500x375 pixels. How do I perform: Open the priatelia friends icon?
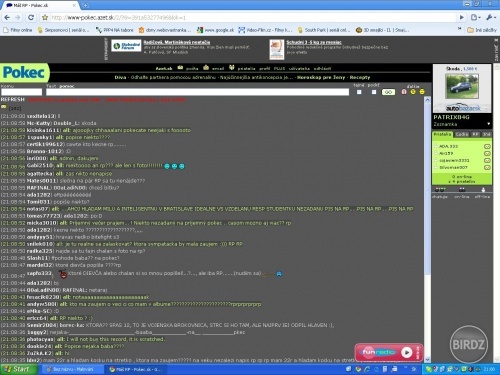pos(232,68)
